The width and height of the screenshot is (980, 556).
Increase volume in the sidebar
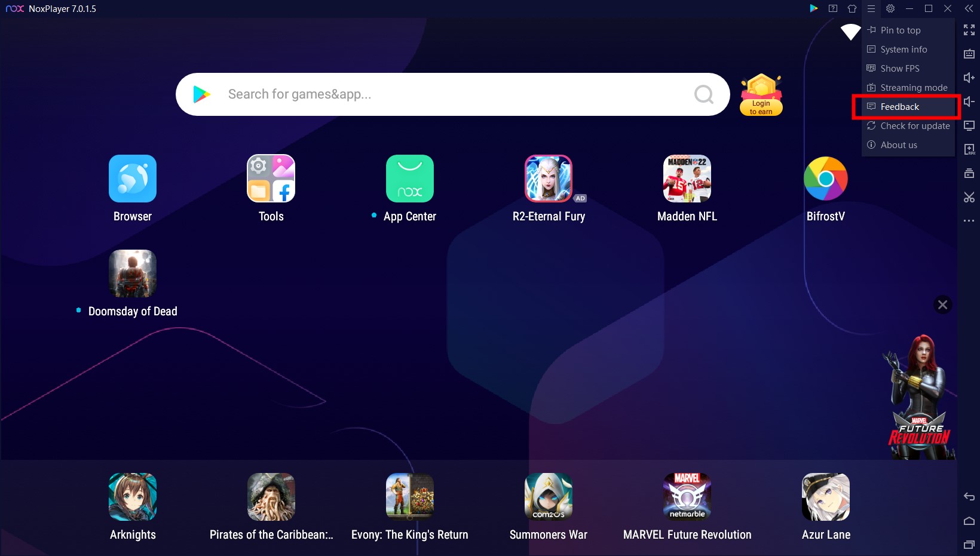969,78
